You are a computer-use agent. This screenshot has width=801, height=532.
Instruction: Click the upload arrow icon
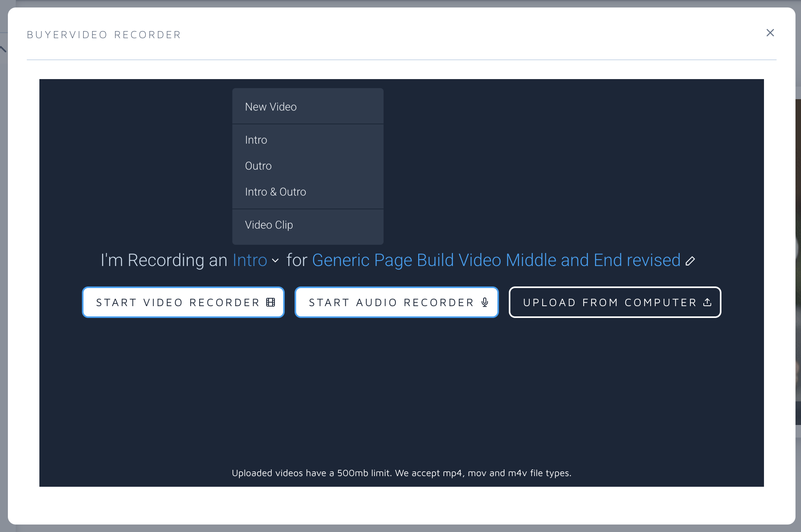coord(707,302)
